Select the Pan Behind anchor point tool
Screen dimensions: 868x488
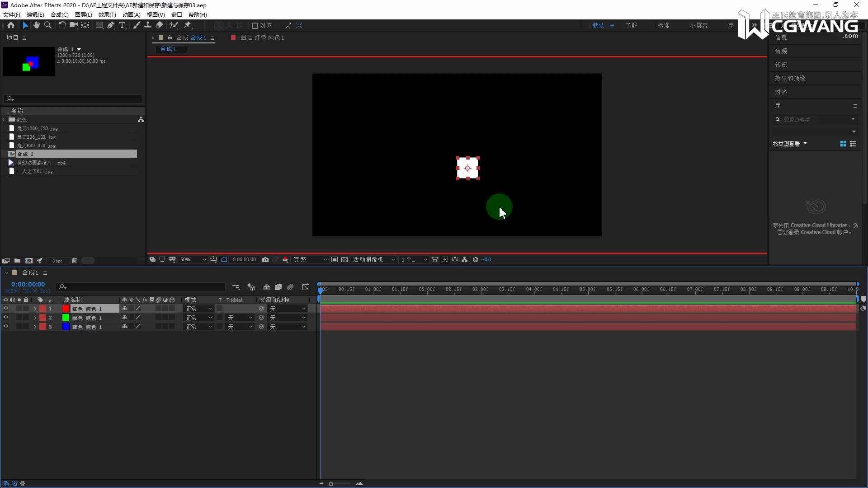coord(85,25)
